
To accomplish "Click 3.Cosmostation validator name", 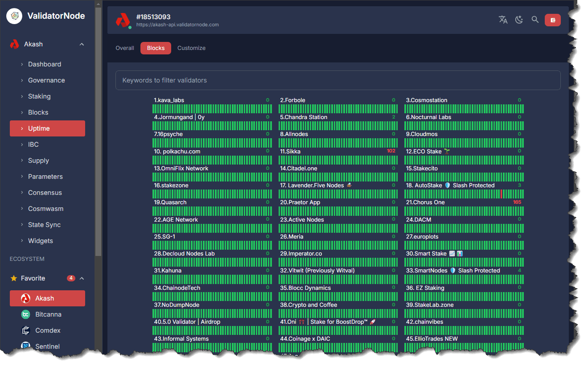I will click(x=427, y=100).
